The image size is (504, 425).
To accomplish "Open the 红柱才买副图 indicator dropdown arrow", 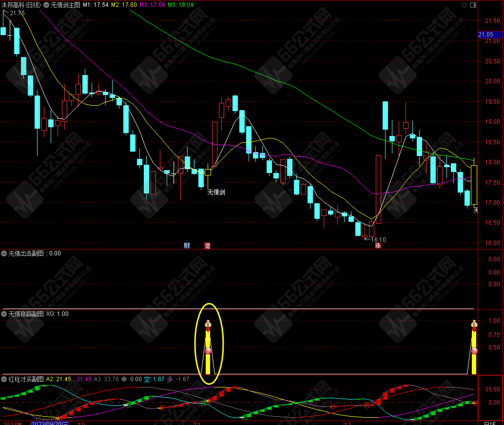I will click(4, 379).
